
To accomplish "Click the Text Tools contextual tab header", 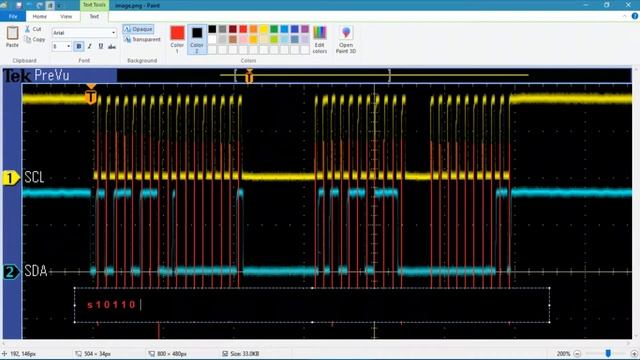I will (x=94, y=5).
